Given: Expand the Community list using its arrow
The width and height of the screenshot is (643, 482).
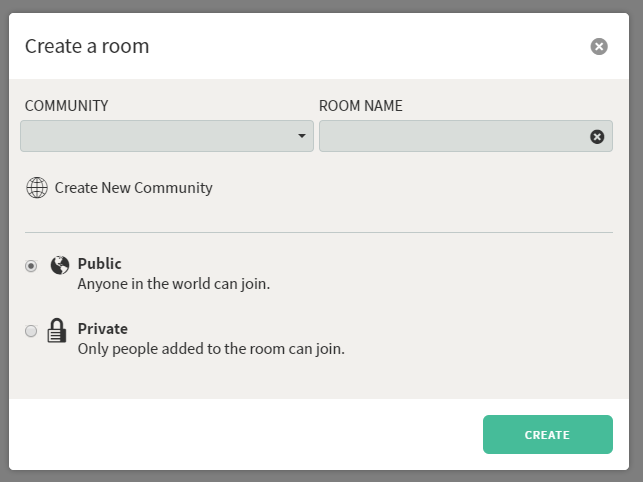Looking at the screenshot, I should tap(302, 136).
